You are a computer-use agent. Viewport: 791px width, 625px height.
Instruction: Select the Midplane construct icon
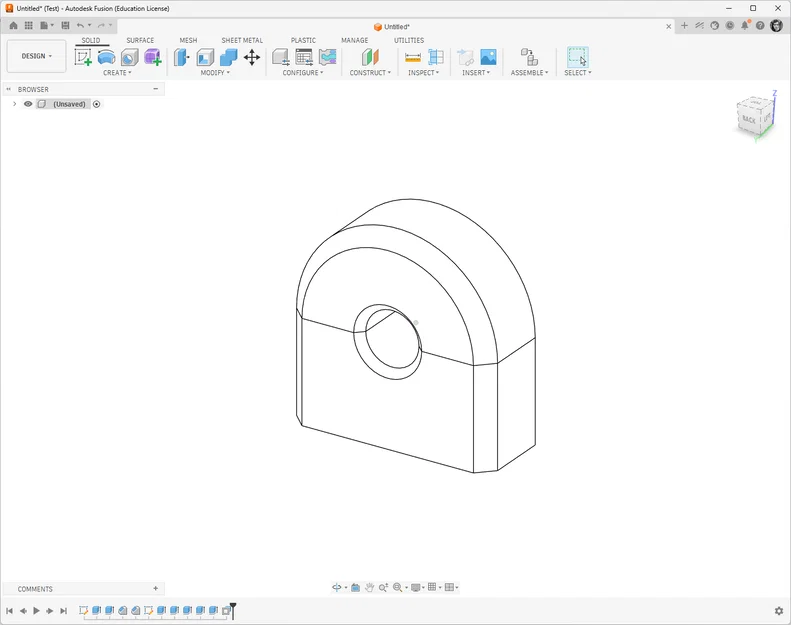[x=370, y=57]
